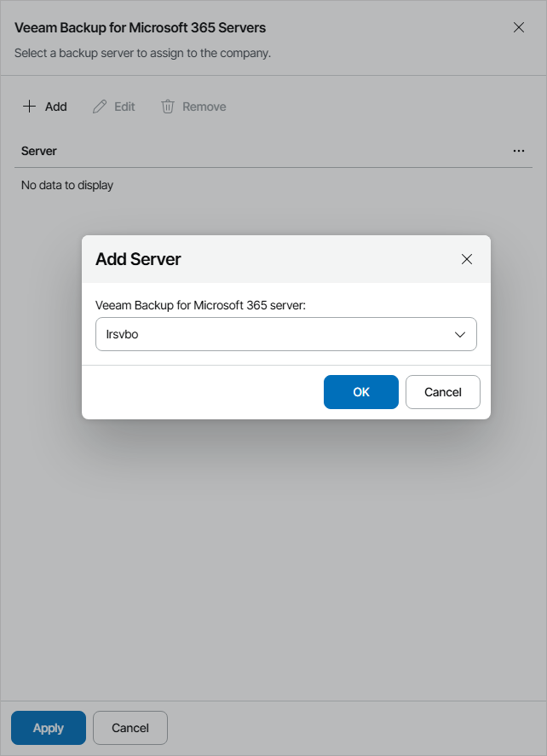Dismiss changes with the bottom Cancel button
Viewport: 547px width, 756px height.
point(130,728)
